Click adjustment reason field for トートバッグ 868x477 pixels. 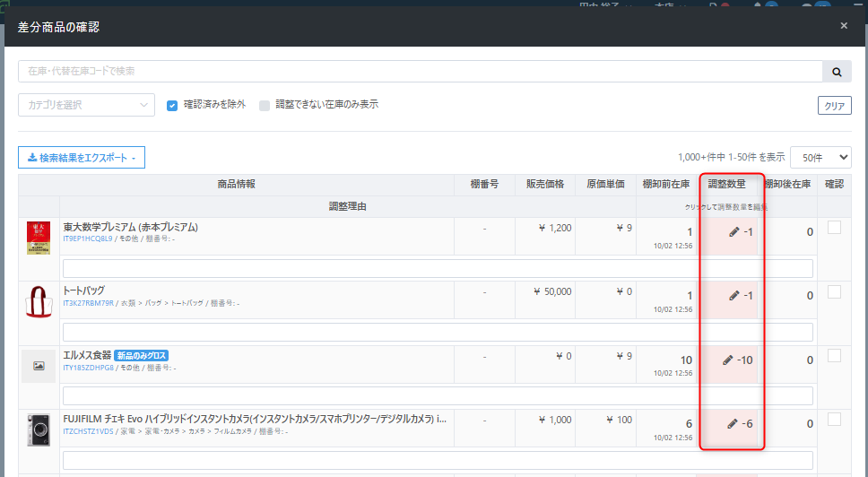tap(438, 332)
